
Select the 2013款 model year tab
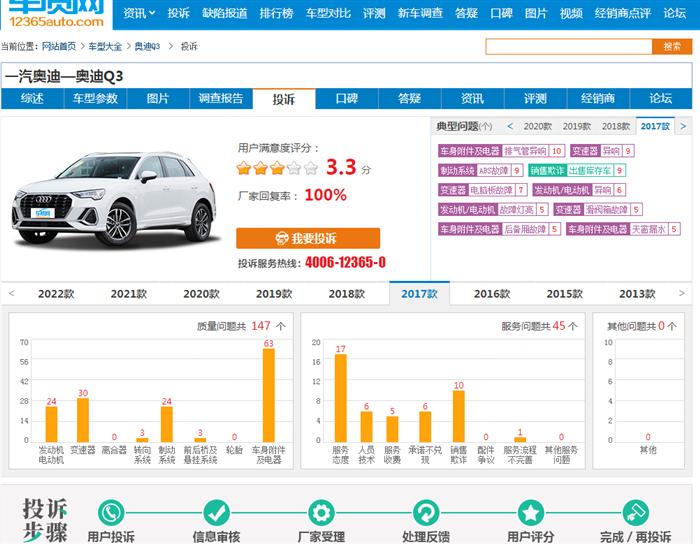pyautogui.click(x=637, y=294)
